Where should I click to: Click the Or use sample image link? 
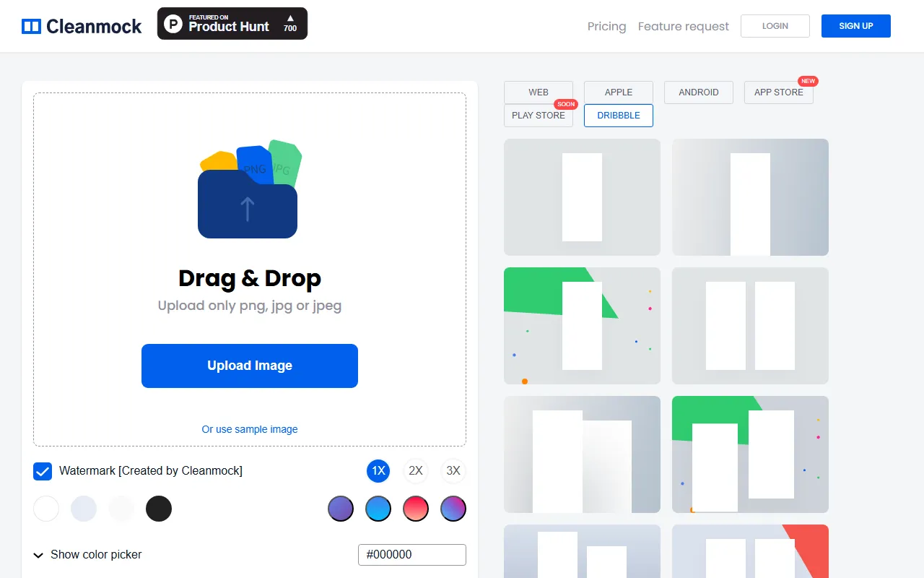(x=250, y=429)
